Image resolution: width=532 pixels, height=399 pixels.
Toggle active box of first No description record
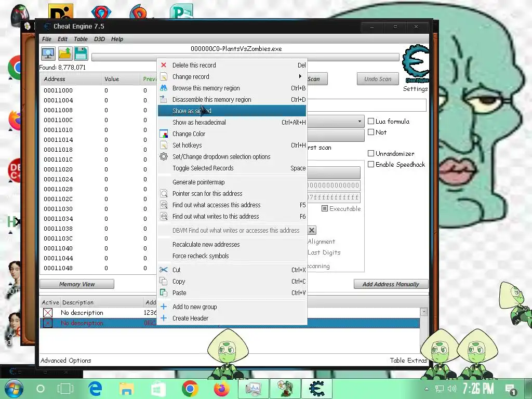48,312
